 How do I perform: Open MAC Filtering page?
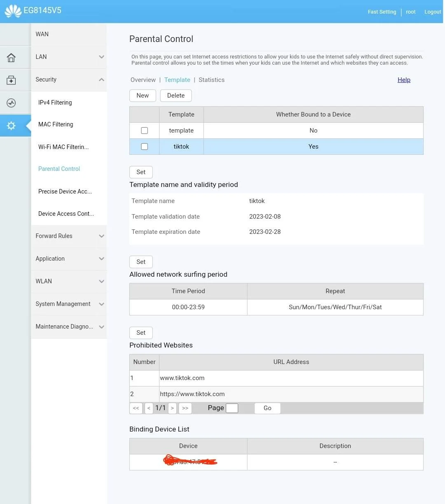(x=56, y=124)
